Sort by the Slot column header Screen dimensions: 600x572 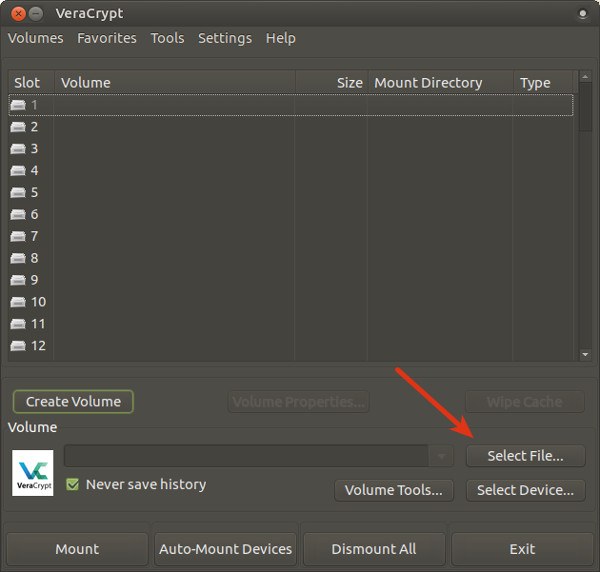[x=31, y=83]
